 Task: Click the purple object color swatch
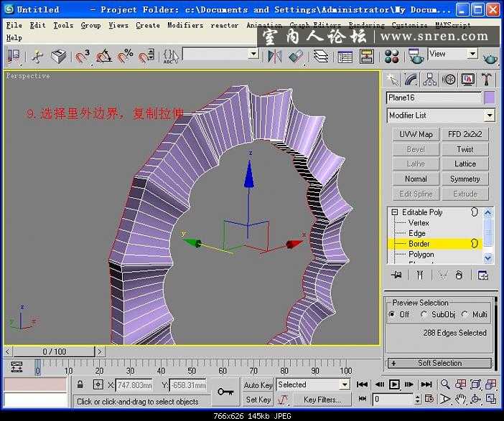490,98
